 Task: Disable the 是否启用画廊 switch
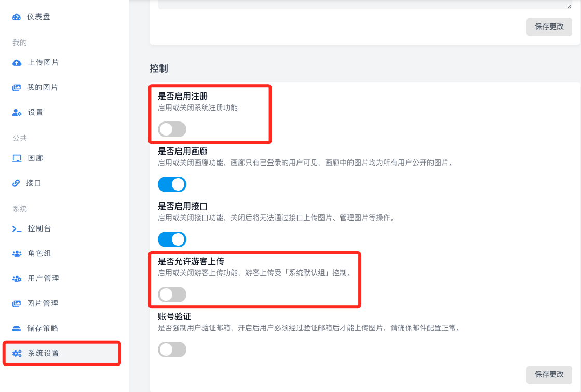coord(172,184)
